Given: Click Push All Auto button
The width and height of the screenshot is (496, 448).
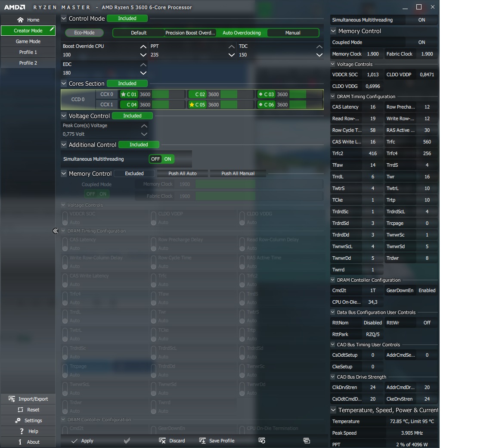Looking at the screenshot, I should 183,173.
